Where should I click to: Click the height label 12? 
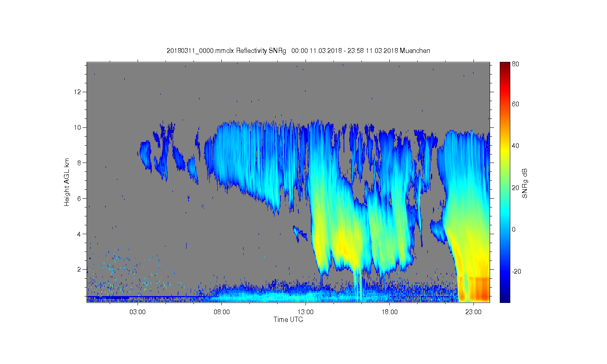(77, 92)
